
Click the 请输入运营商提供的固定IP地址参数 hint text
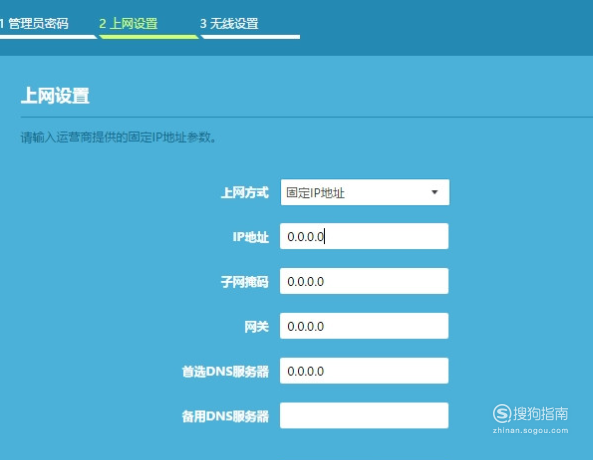118,137
